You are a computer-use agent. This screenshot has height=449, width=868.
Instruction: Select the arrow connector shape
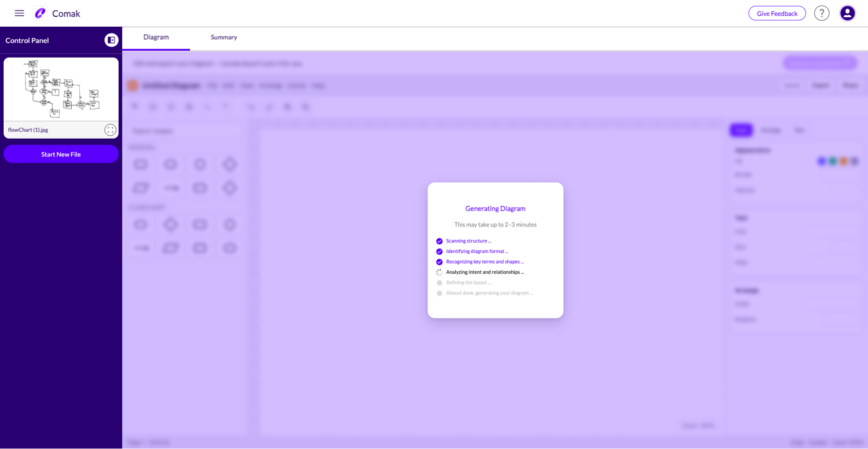171,188
